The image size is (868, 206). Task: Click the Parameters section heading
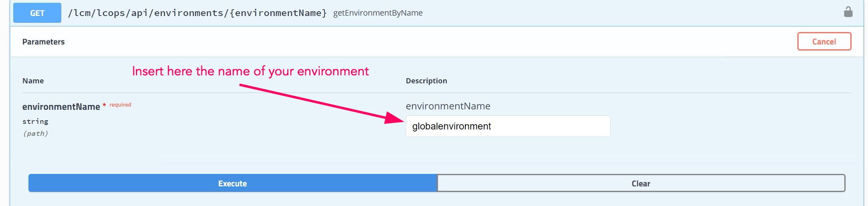(43, 42)
